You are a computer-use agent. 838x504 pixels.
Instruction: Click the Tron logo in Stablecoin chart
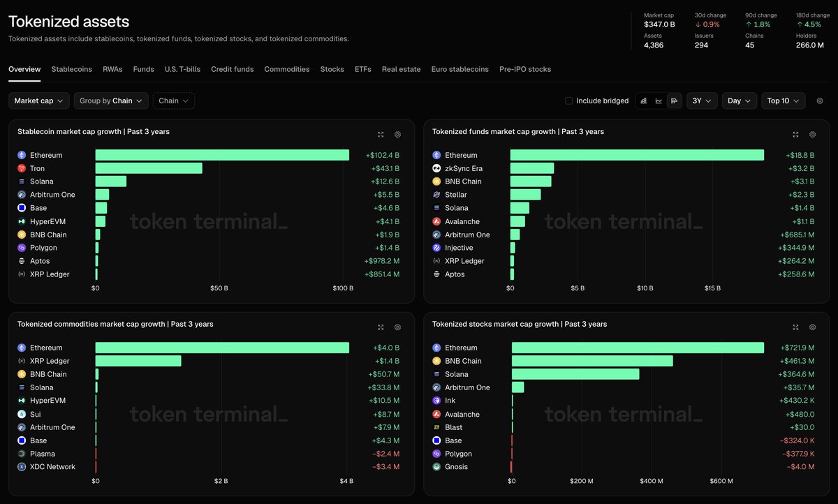[22, 168]
